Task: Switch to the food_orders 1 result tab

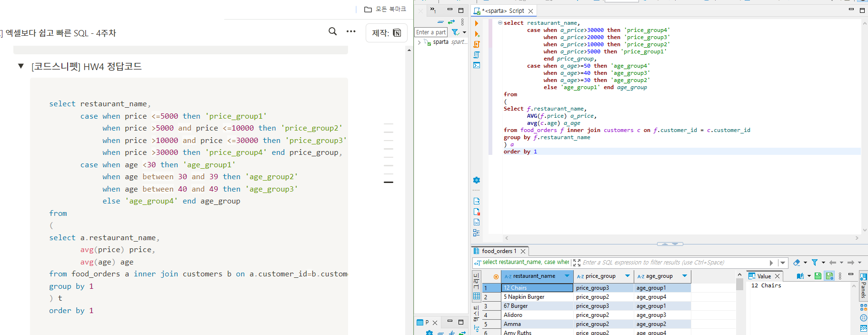Action: (499, 251)
